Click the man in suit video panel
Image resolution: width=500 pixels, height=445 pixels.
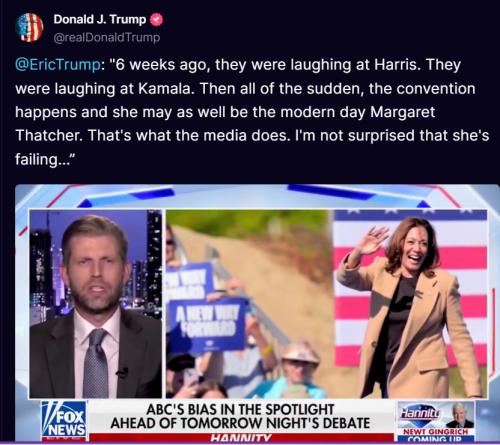[x=96, y=303]
